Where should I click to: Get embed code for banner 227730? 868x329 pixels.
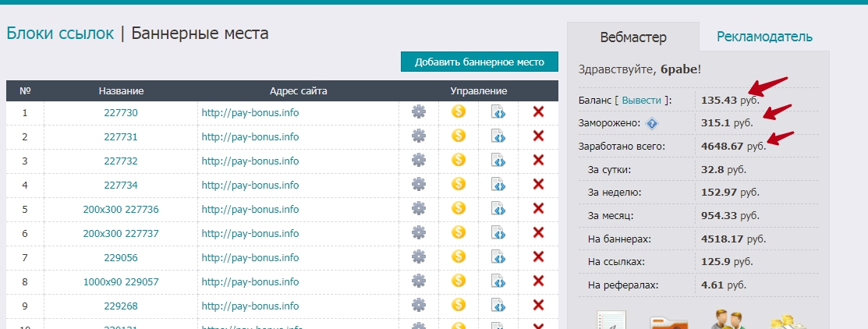pos(499,112)
